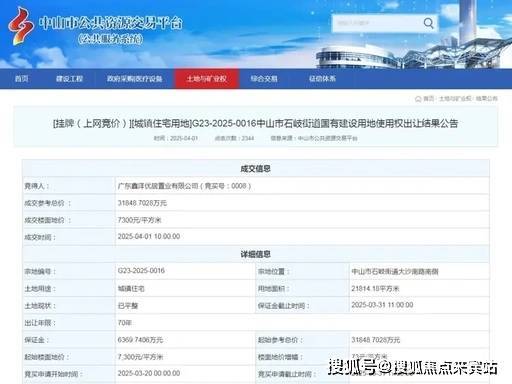The height and width of the screenshot is (384, 512).
Task: Click the 7300元/平方米 floor price value
Action: click(139, 220)
